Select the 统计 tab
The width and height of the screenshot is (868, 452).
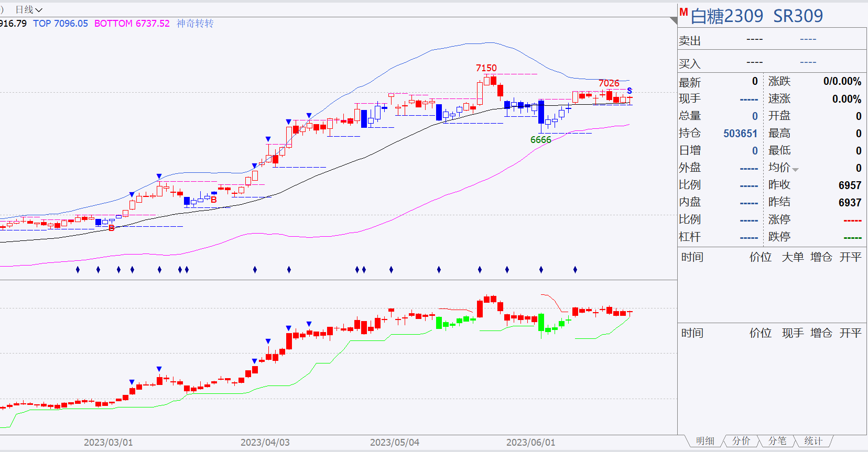(813, 441)
